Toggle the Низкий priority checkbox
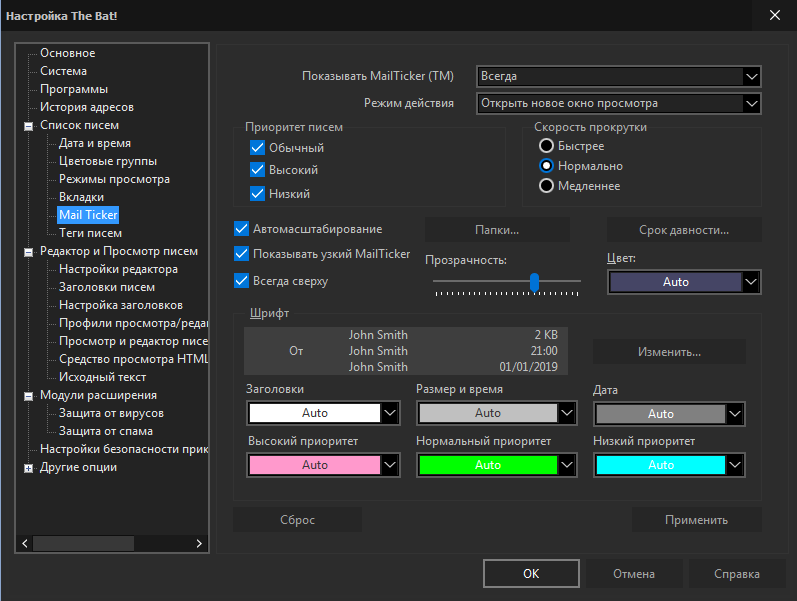Image resolution: width=797 pixels, height=601 pixels. pos(257,193)
